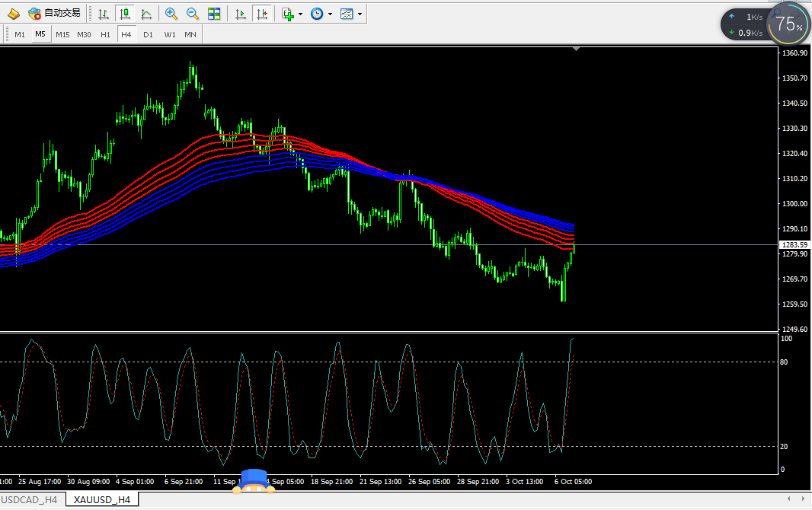This screenshot has height=510, width=812.
Task: Click the network speed widget readout
Action: 746,25
